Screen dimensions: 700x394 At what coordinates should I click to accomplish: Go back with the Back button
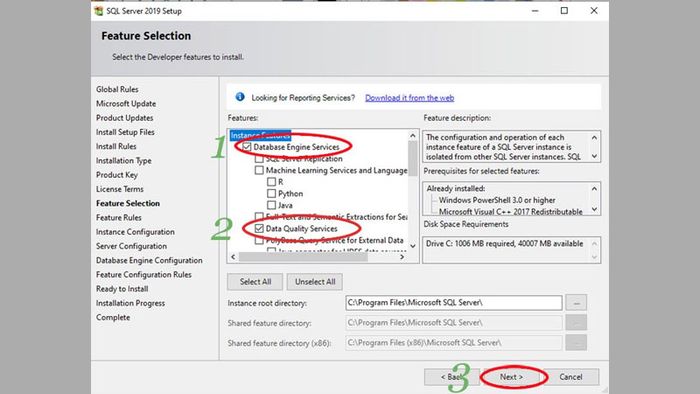click(x=452, y=377)
